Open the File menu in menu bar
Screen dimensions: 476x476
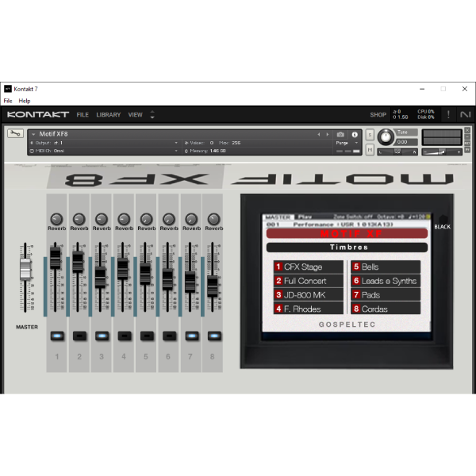pos(8,101)
